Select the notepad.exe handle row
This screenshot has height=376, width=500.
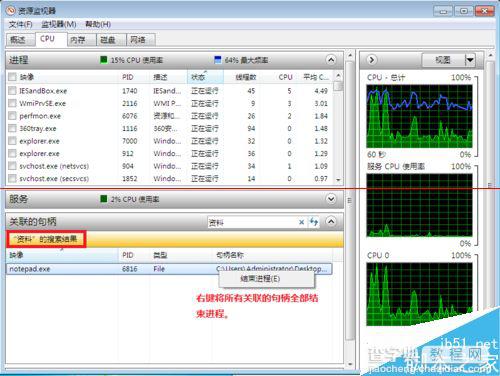[x=169, y=269]
